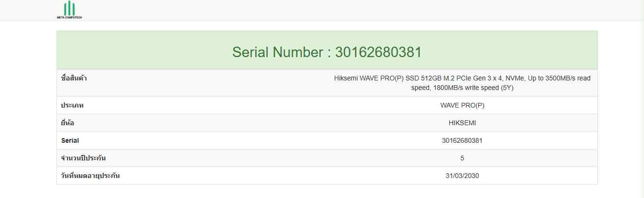Screen dimensions: 644x198
Task: Click the ยี่ห้อ brand label
Action: tap(68, 123)
